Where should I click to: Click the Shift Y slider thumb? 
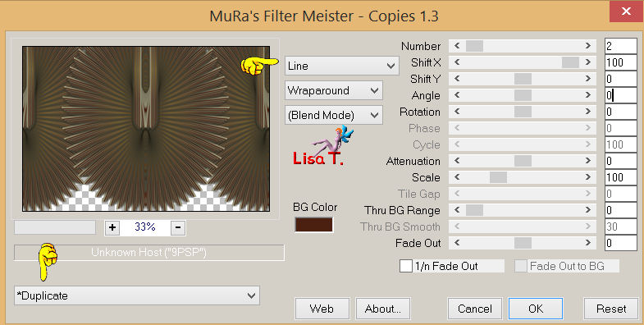click(x=523, y=79)
